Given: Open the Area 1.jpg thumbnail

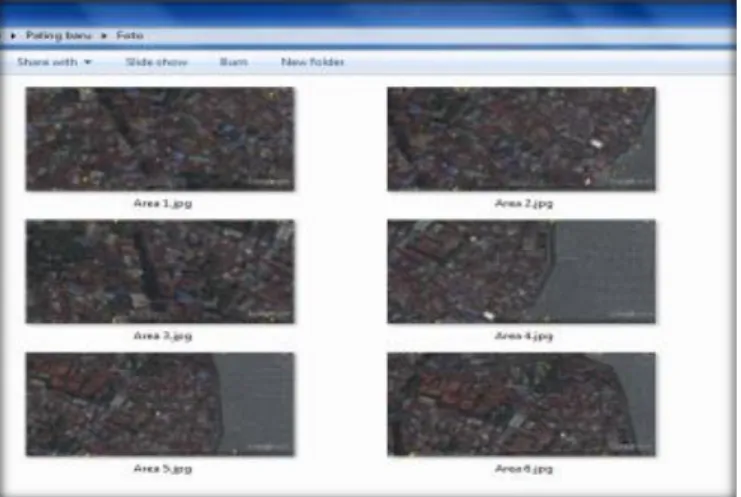Looking at the screenshot, I should click(x=160, y=139).
